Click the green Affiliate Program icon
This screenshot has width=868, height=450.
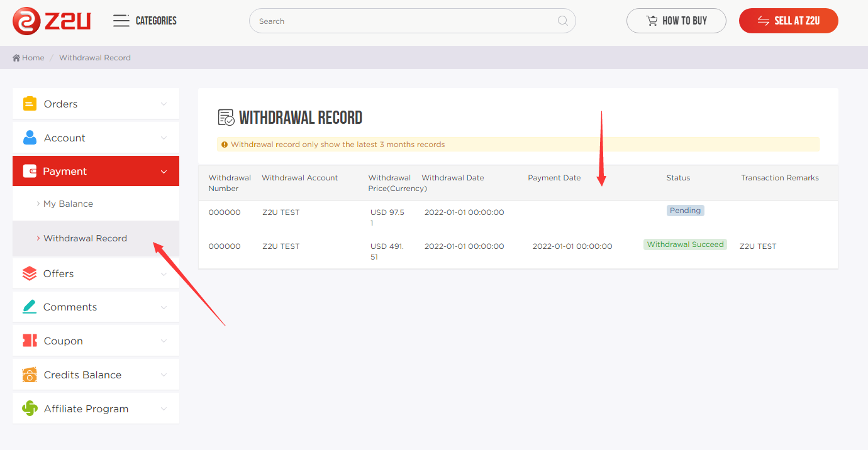(x=30, y=409)
